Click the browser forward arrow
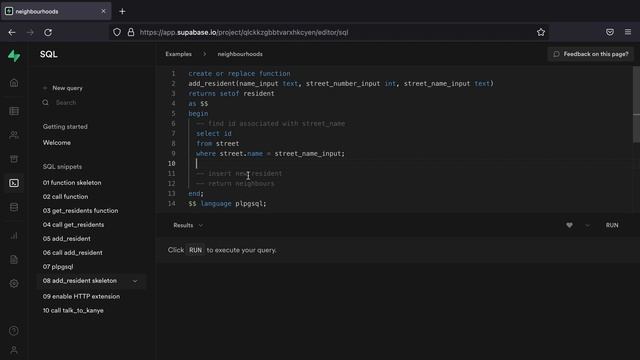 30,32
